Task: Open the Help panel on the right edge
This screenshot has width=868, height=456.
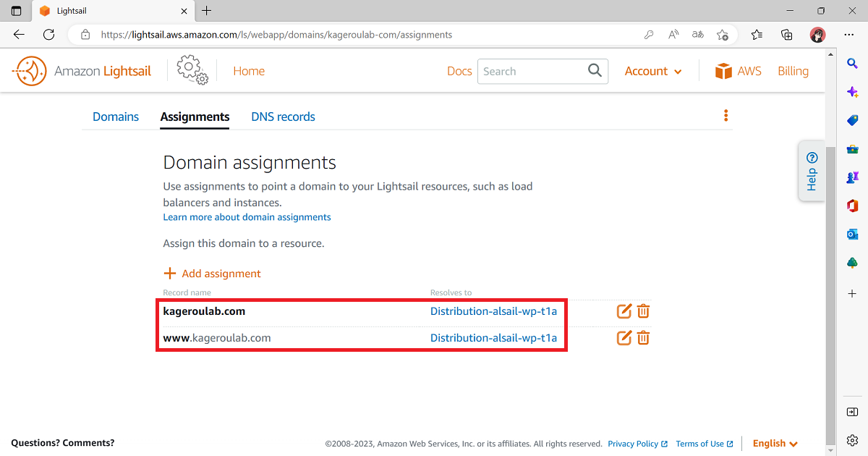Action: [x=812, y=171]
